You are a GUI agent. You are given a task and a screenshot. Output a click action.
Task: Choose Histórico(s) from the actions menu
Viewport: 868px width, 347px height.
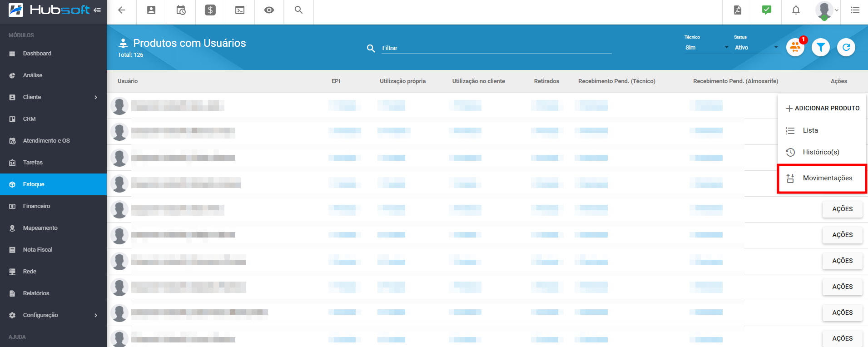[x=823, y=152]
